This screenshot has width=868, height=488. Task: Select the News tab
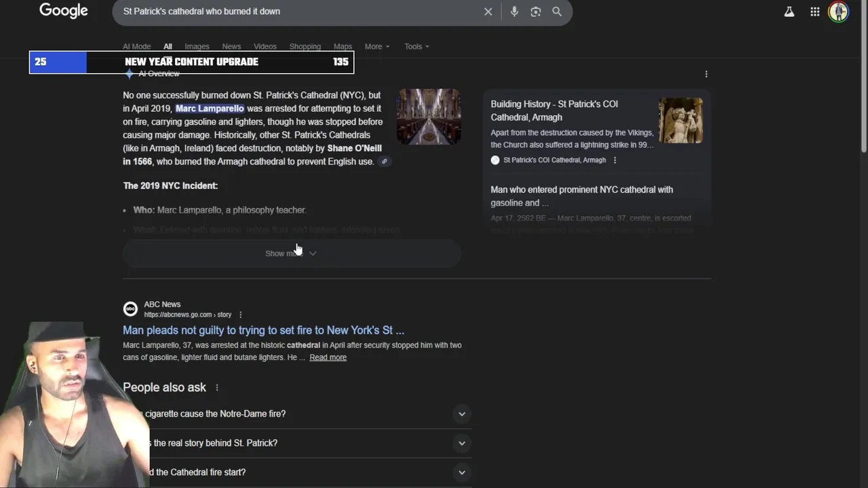[x=231, y=47]
